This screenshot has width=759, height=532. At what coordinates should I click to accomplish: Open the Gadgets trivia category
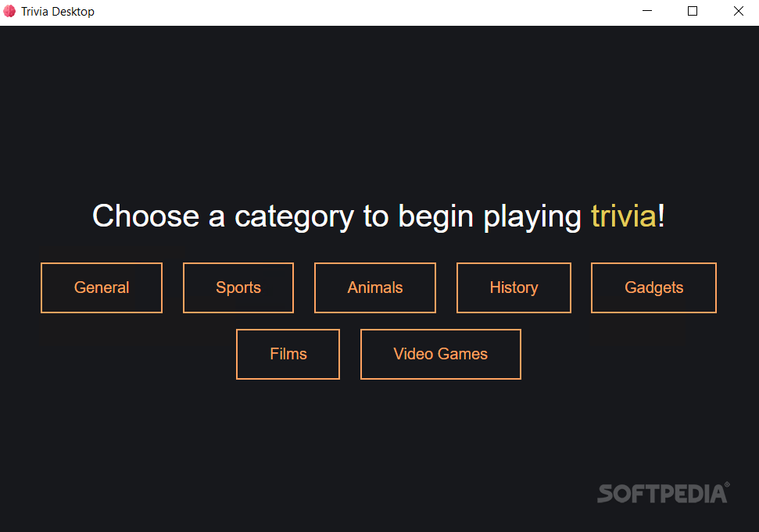[653, 287]
